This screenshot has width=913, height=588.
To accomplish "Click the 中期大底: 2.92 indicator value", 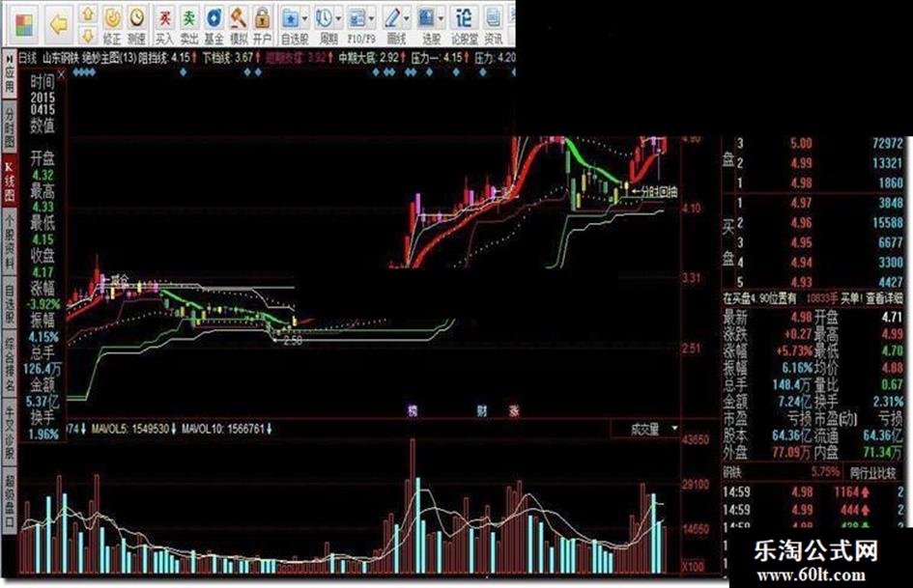I will click(372, 58).
